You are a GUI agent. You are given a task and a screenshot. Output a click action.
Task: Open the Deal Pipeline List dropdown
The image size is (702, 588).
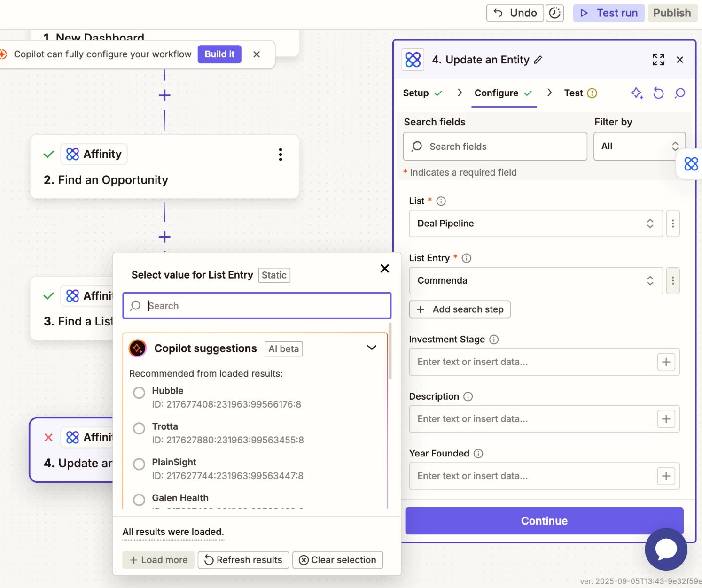[x=536, y=224]
